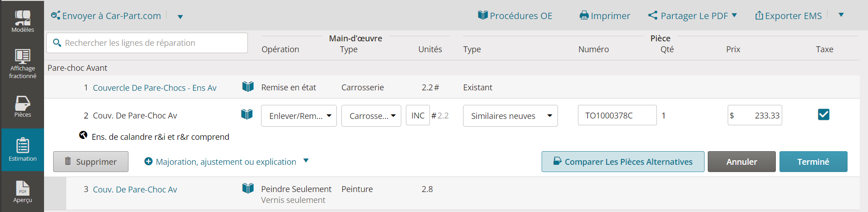Image resolution: width=868 pixels, height=212 pixels.
Task: Open OE procedure book for line 3
Action: pos(248,188)
